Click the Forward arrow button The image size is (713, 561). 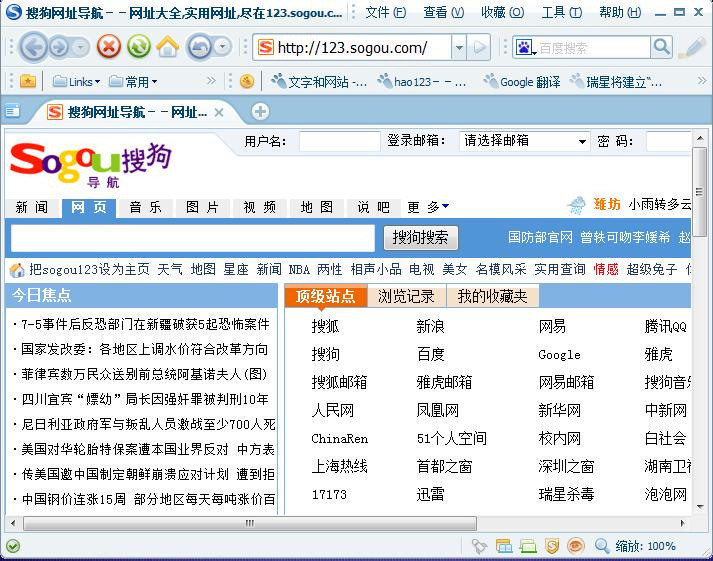tap(60, 47)
